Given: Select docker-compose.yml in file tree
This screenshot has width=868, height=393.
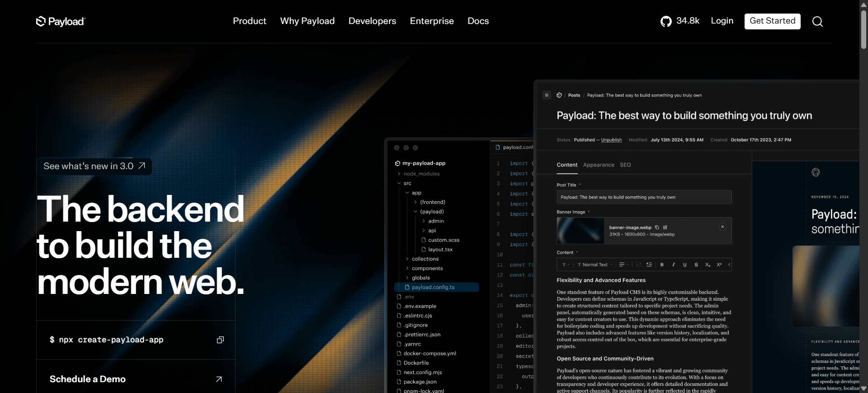Looking at the screenshot, I should point(426,354).
